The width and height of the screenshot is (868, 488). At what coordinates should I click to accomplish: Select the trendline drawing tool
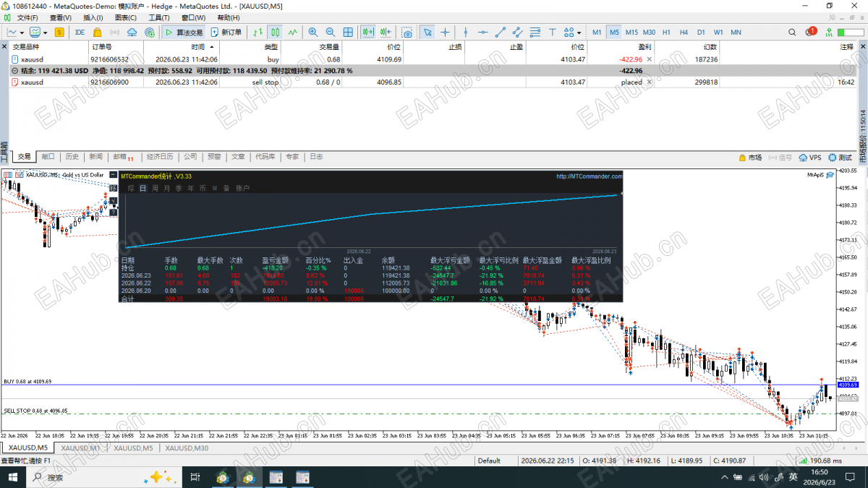point(500,32)
